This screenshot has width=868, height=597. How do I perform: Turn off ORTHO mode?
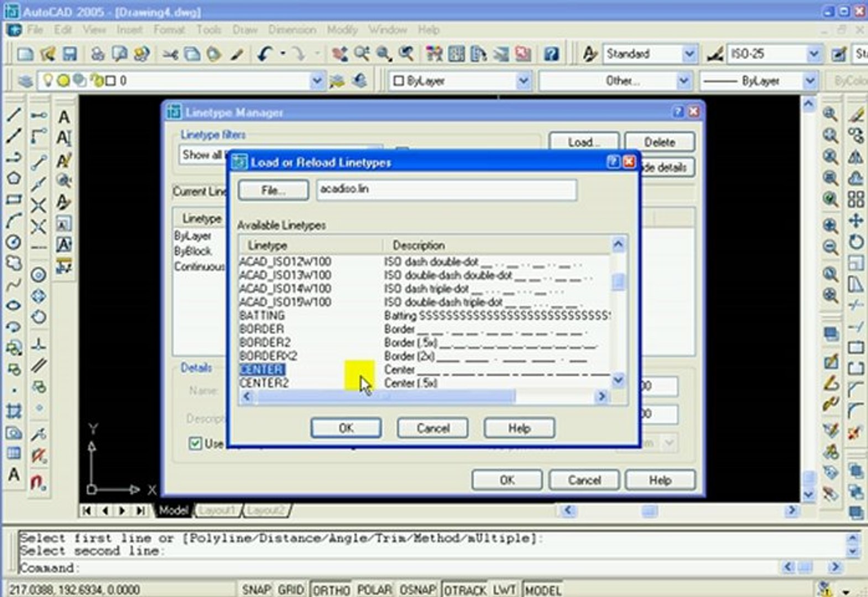(331, 590)
